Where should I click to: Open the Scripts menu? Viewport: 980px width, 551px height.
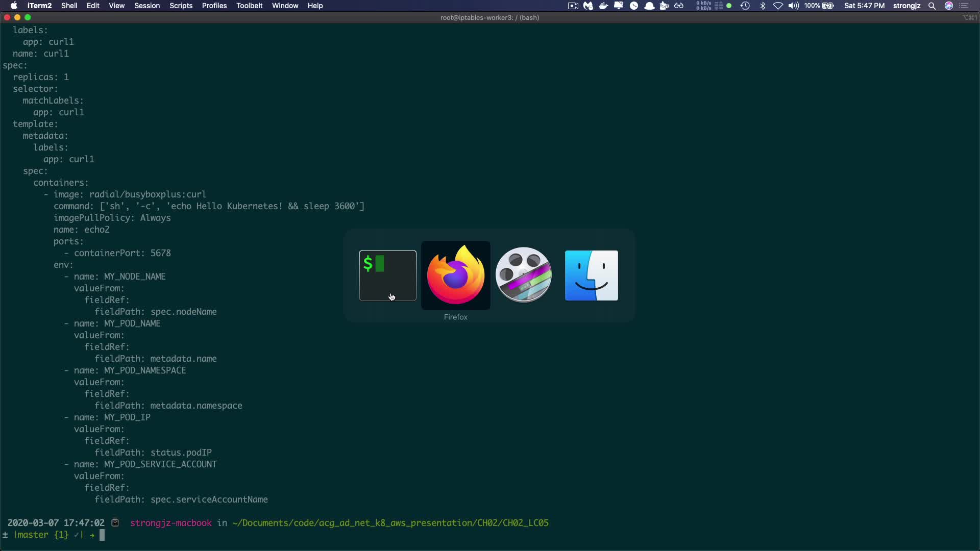[181, 6]
